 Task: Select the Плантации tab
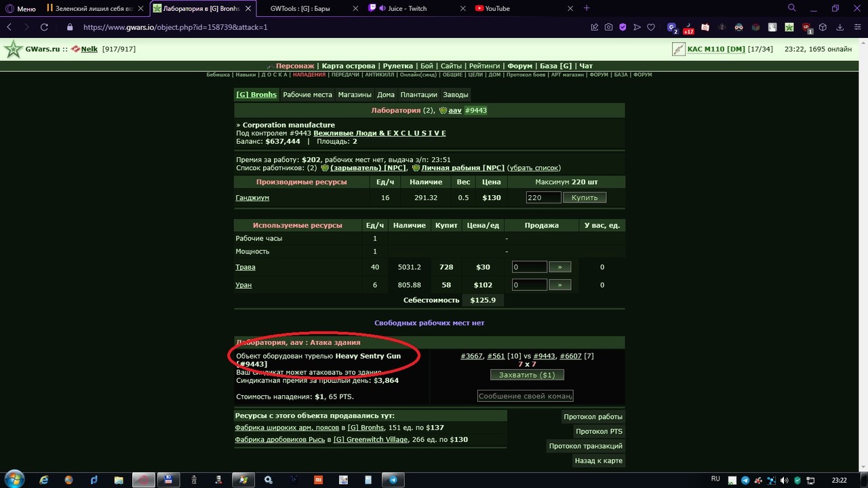tap(418, 95)
